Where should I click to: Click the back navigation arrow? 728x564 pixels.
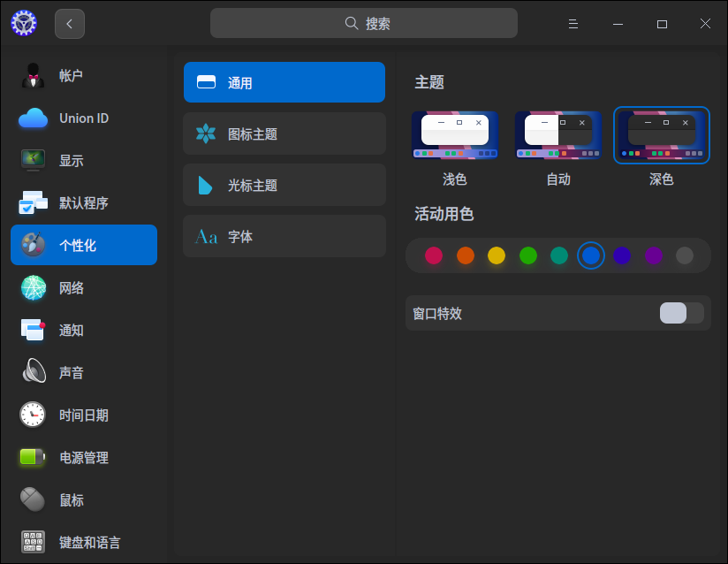coord(70,23)
